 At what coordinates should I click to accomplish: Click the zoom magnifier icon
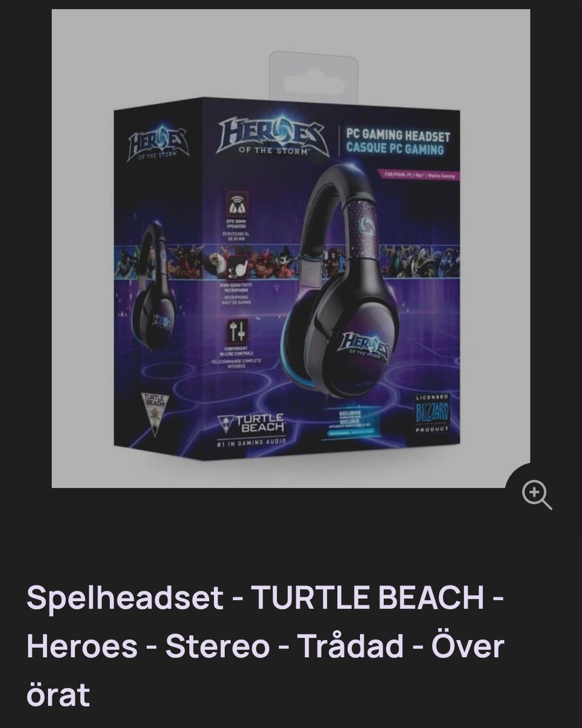tap(537, 495)
